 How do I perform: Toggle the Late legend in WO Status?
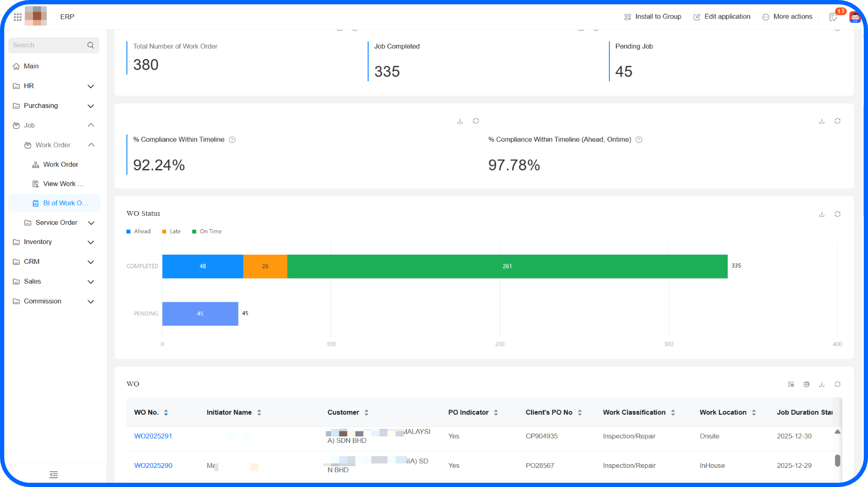(171, 231)
